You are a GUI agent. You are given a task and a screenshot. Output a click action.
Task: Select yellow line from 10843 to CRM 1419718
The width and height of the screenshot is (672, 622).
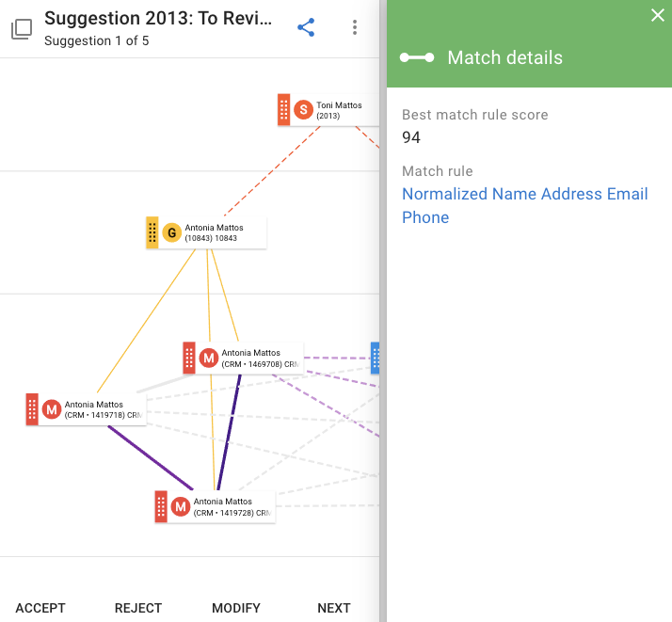[x=146, y=321]
